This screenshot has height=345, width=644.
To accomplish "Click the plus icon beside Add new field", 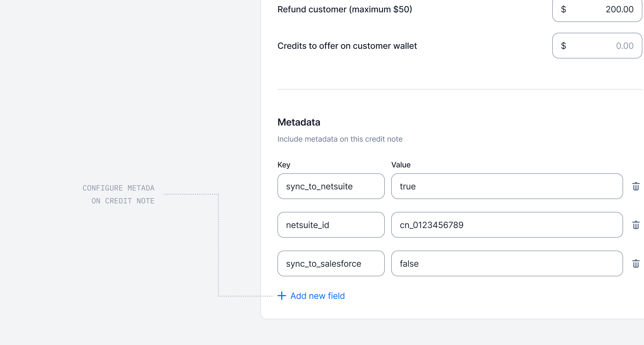I will tap(282, 296).
